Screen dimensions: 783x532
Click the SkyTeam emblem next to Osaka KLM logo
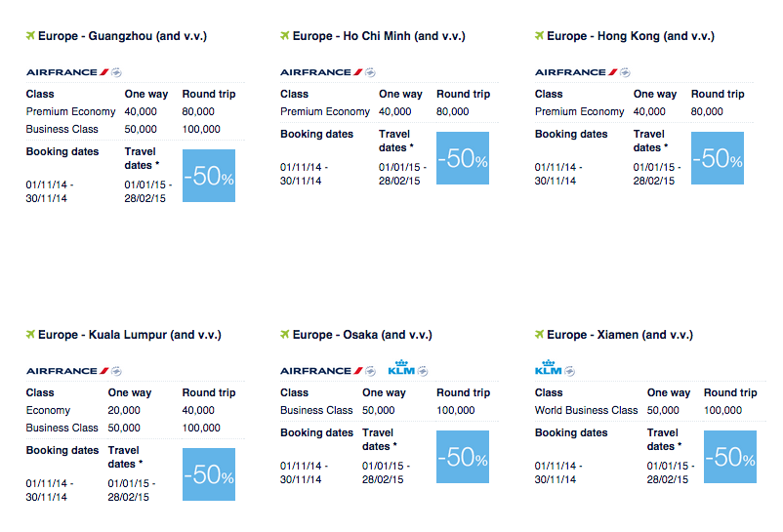[423, 371]
